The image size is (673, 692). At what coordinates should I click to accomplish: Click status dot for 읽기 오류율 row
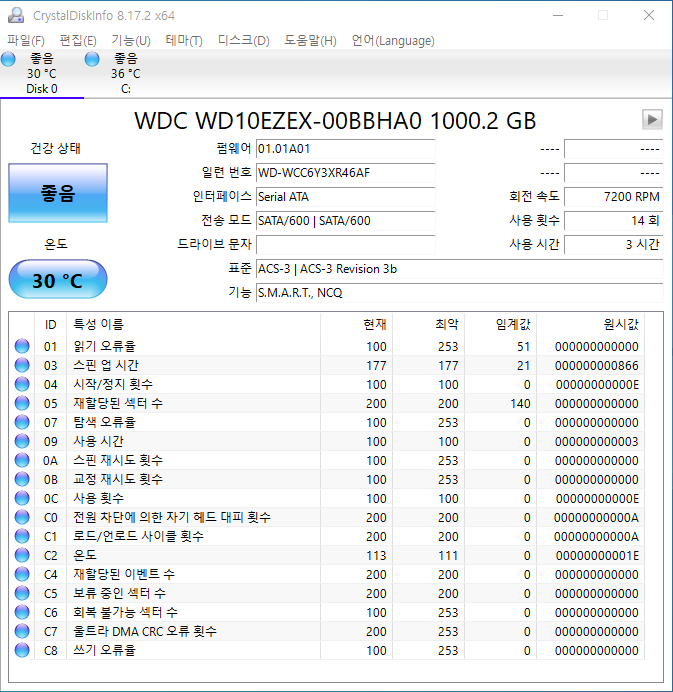point(22,346)
